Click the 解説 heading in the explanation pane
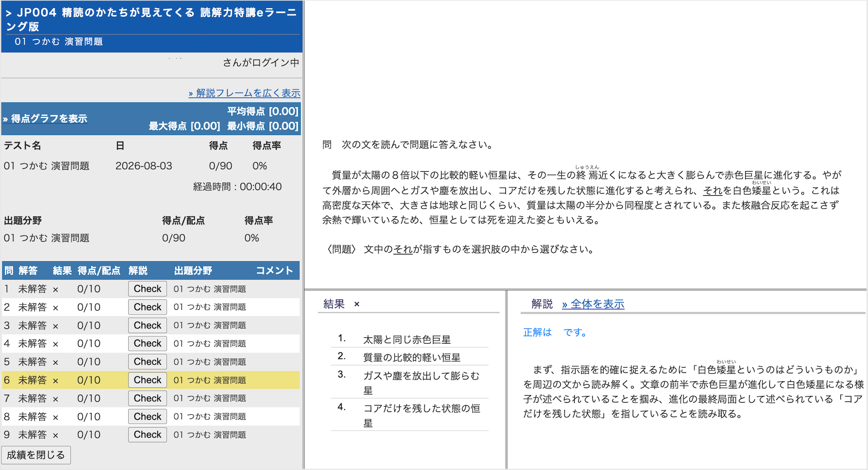The height and width of the screenshot is (470, 868). [x=542, y=304]
